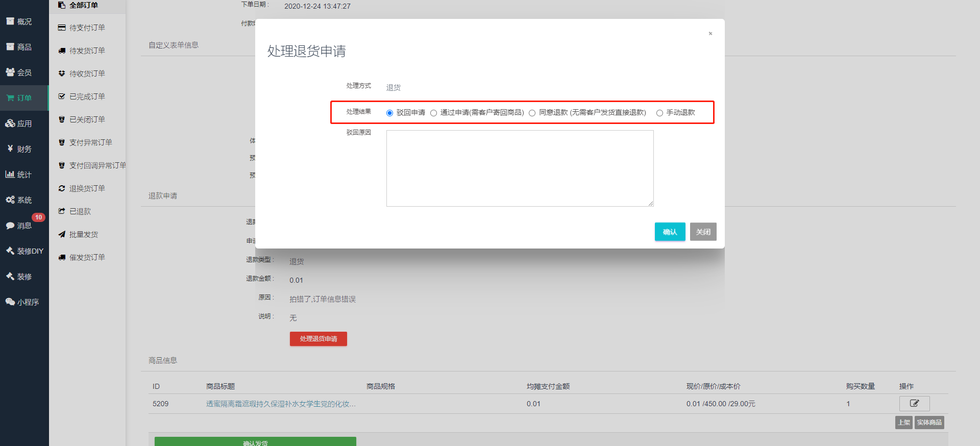
Task: Click the 订单 shopping cart icon
Action: pos(10,98)
